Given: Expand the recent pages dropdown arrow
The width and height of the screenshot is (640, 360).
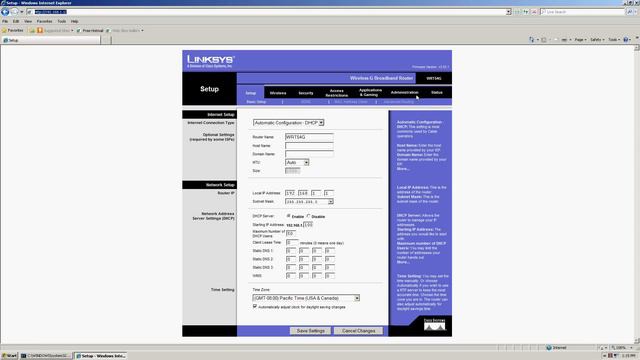Looking at the screenshot, I should point(22,12).
